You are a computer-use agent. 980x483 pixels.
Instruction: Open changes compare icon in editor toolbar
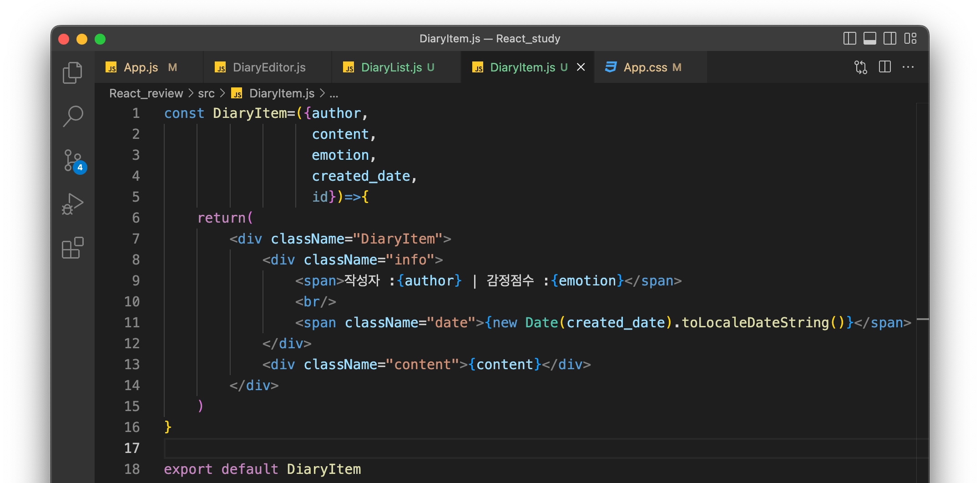click(x=860, y=67)
